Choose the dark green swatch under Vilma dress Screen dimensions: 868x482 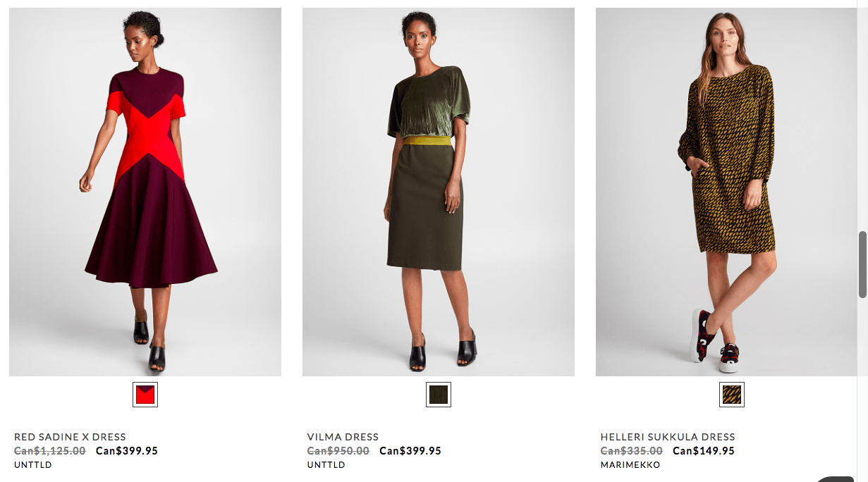[439, 395]
